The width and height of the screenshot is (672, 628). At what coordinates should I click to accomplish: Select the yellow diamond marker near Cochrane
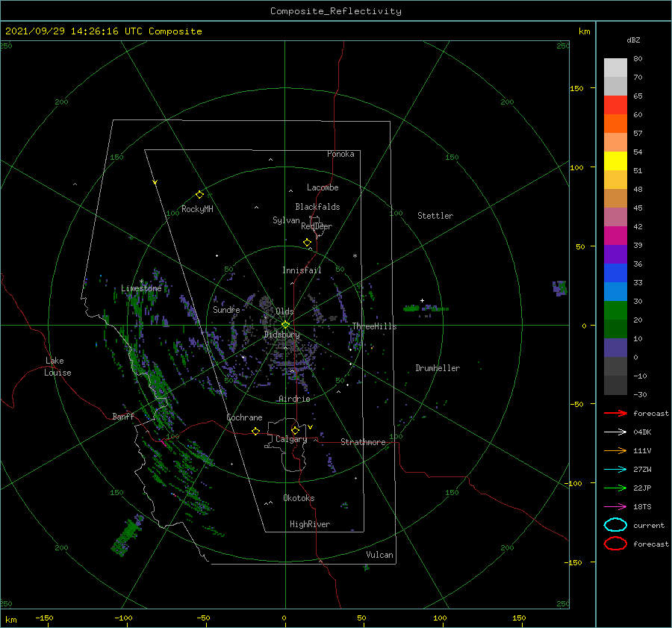pyautogui.click(x=256, y=432)
